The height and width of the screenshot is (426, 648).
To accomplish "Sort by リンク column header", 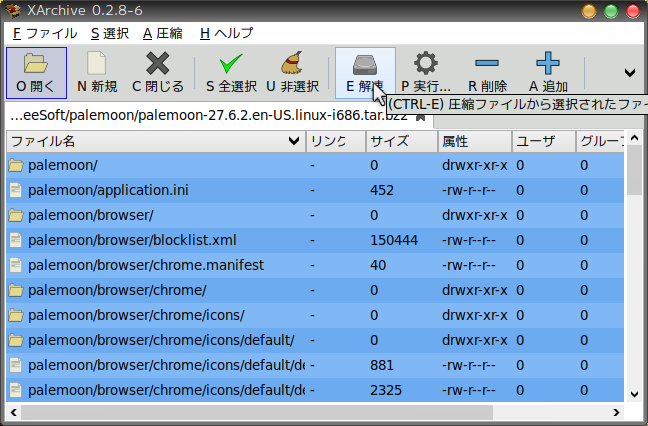I will [x=336, y=141].
